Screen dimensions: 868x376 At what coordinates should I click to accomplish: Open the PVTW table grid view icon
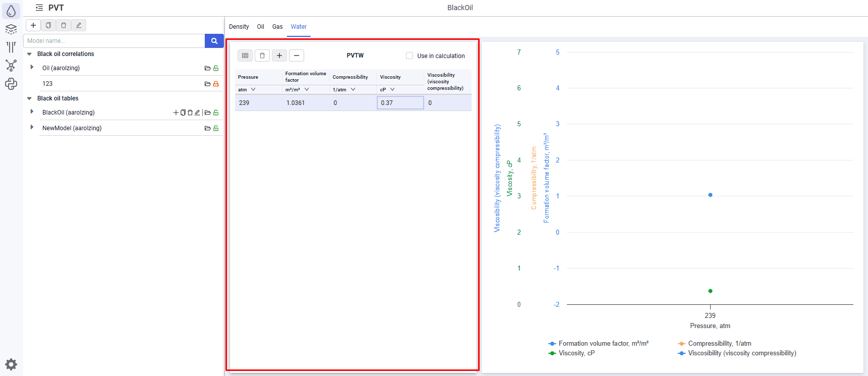pyautogui.click(x=245, y=56)
